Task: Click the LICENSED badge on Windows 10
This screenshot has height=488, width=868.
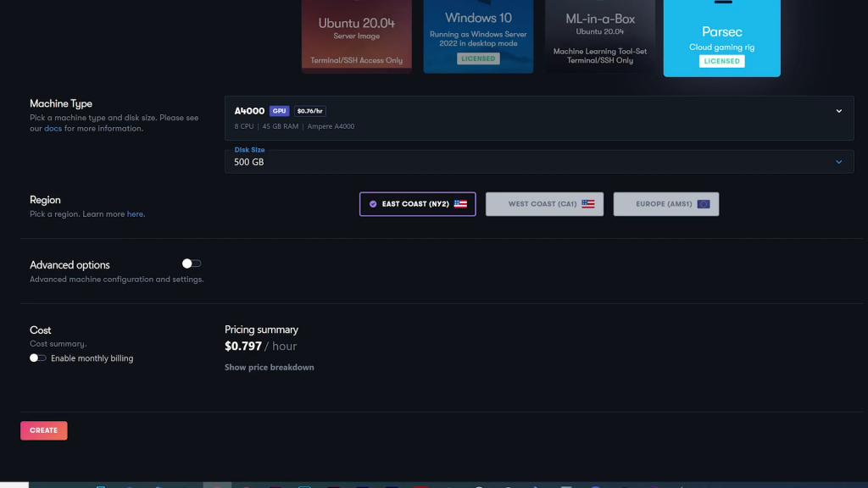Action: pos(478,58)
